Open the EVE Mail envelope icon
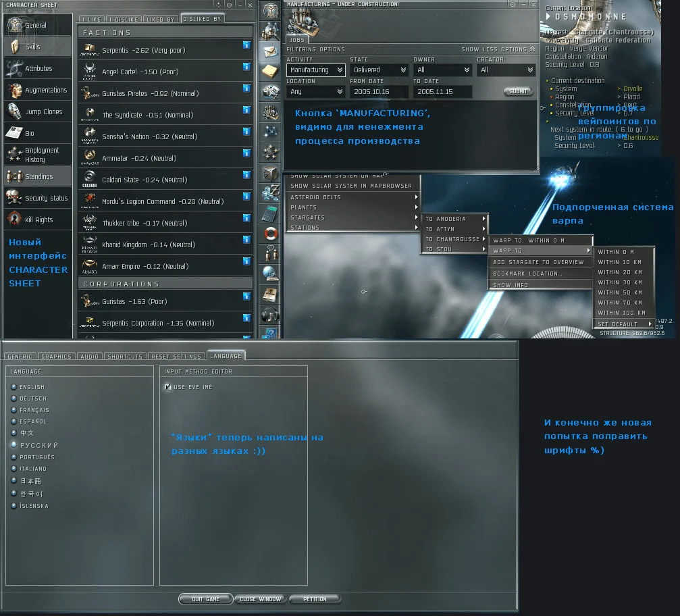The height and width of the screenshot is (616, 680). coord(271,51)
